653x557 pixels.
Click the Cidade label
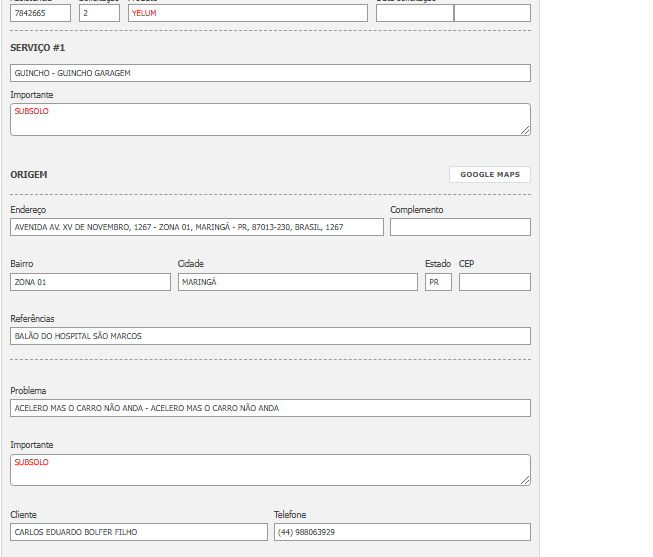coord(191,264)
